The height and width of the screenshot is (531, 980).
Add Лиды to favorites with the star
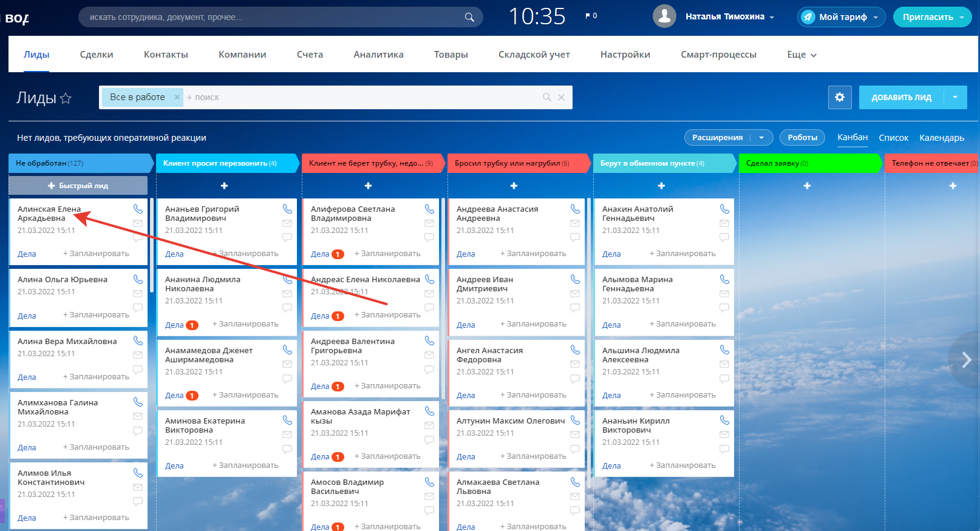(x=66, y=98)
